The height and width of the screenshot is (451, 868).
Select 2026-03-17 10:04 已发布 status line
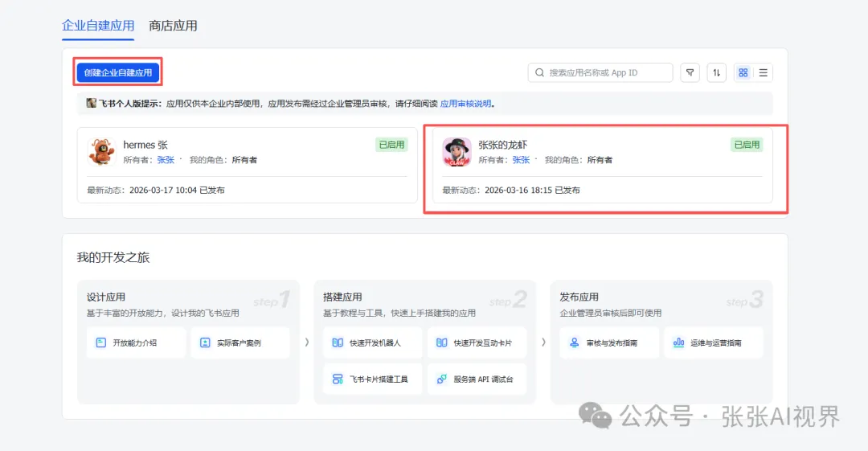point(177,190)
